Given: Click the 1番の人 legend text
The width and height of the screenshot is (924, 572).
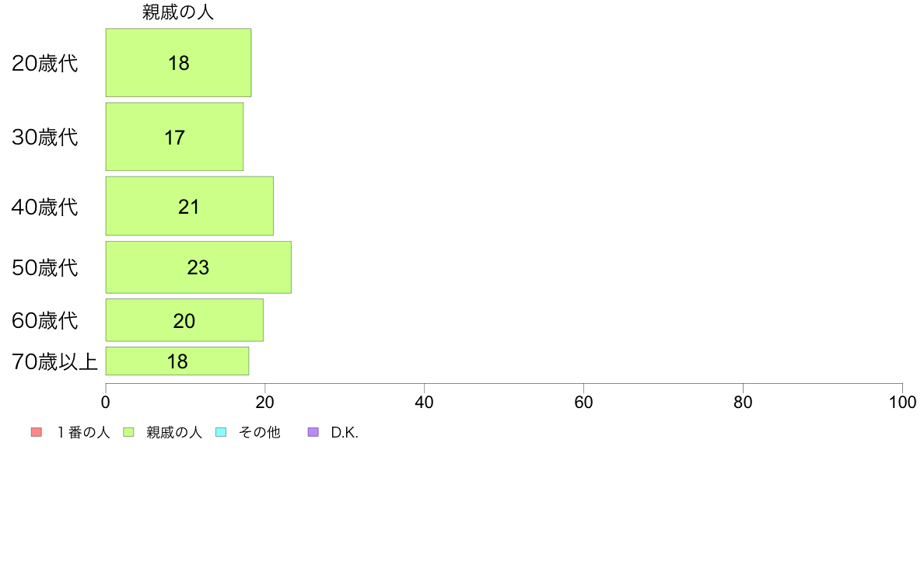Looking at the screenshot, I should [x=83, y=432].
